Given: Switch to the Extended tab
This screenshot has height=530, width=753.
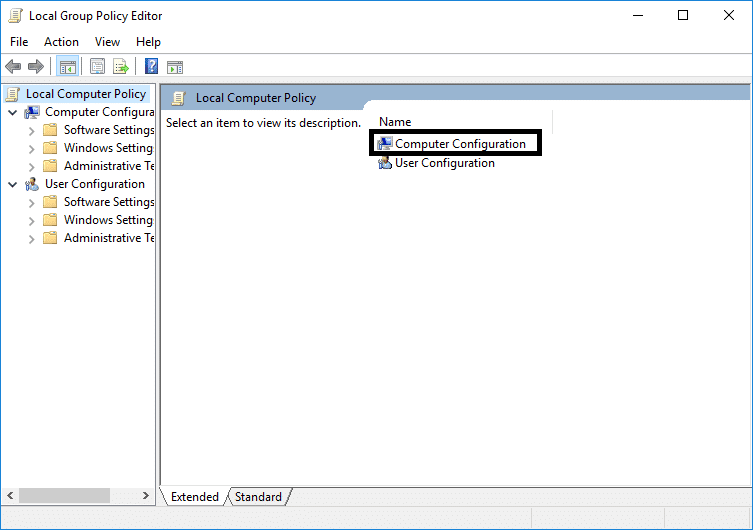Looking at the screenshot, I should 194,496.
